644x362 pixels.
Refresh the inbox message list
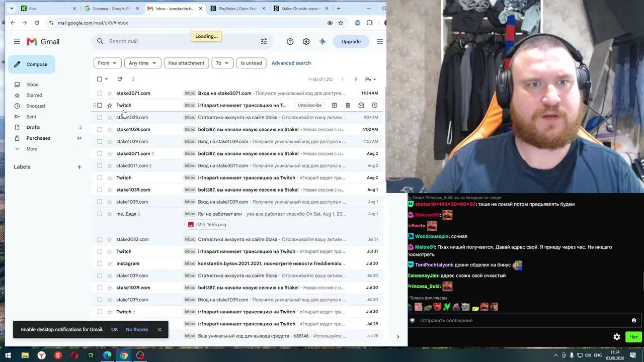120,79
